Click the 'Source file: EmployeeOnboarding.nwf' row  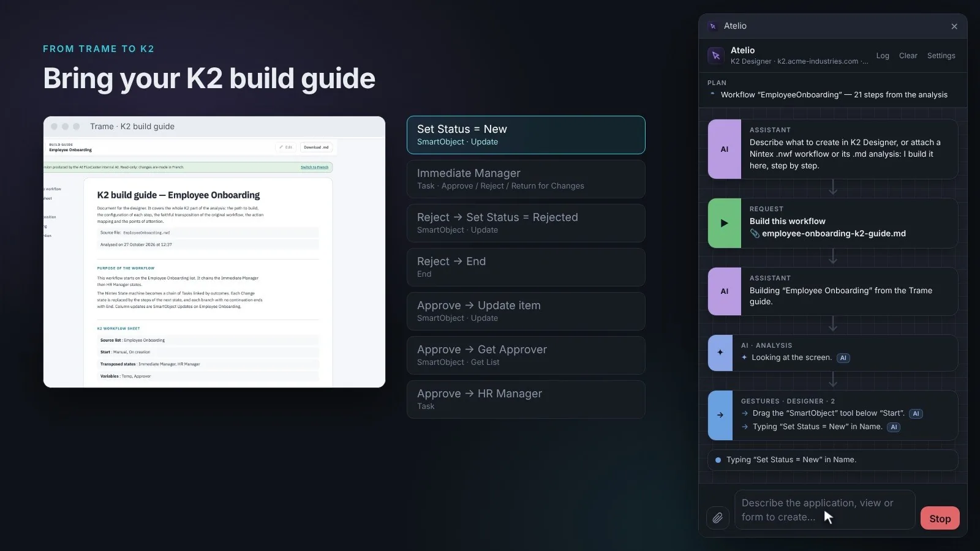(208, 233)
